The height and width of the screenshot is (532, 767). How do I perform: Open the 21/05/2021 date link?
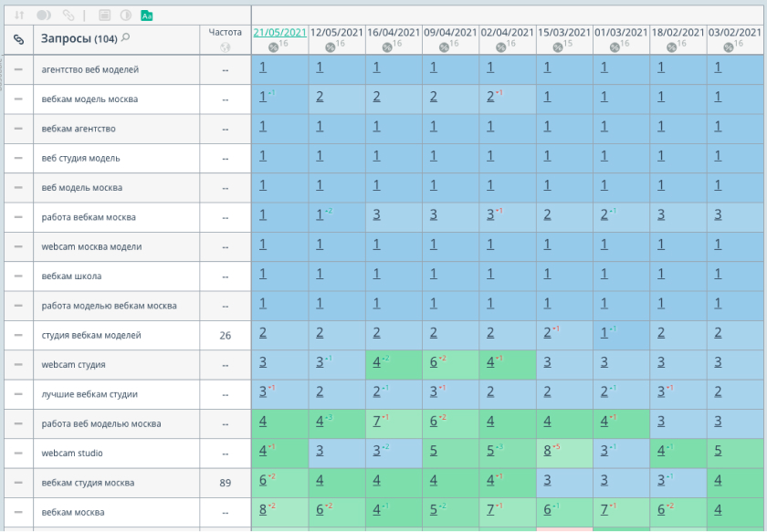[280, 32]
